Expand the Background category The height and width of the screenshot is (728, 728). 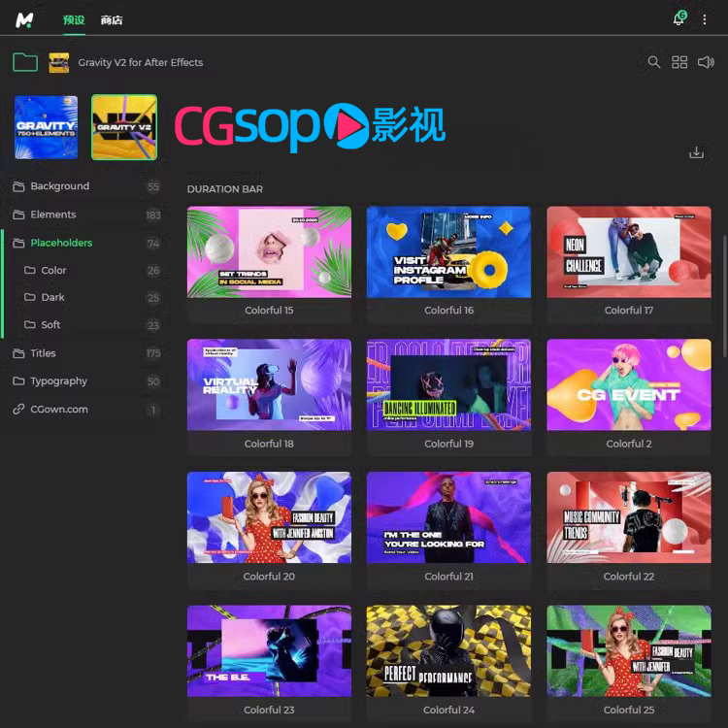pos(59,186)
